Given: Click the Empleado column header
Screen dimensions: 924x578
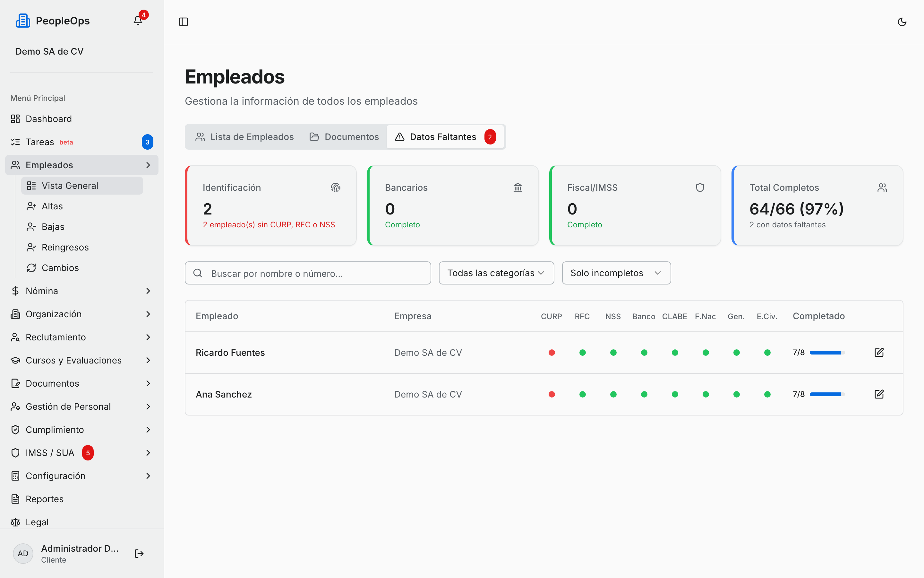Looking at the screenshot, I should point(217,316).
